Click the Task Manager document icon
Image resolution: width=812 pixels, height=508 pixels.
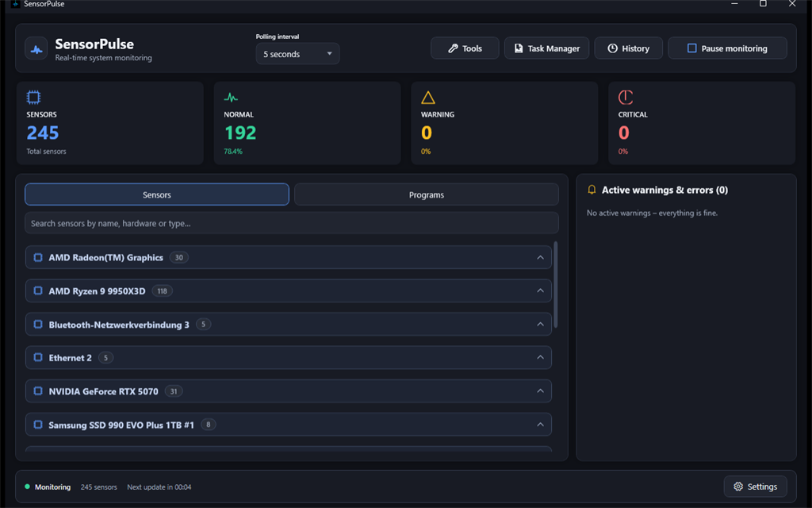[x=519, y=48]
